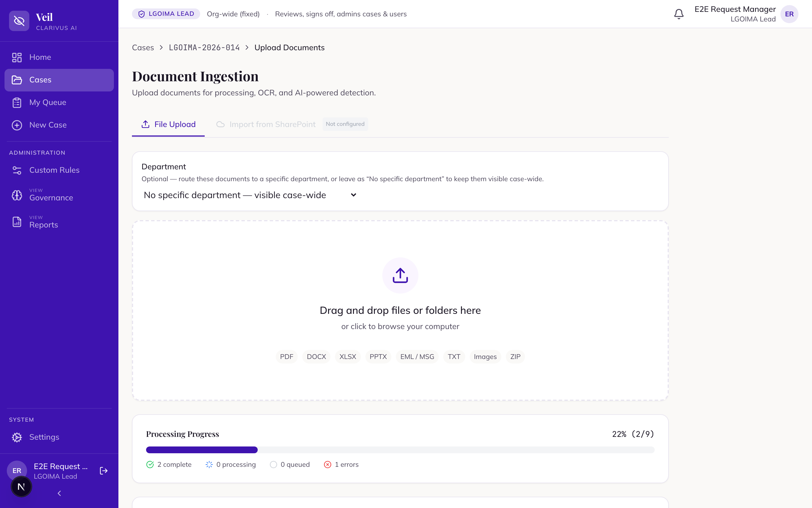The height and width of the screenshot is (508, 812).
Task: Click the round N badge icon
Action: (x=21, y=487)
